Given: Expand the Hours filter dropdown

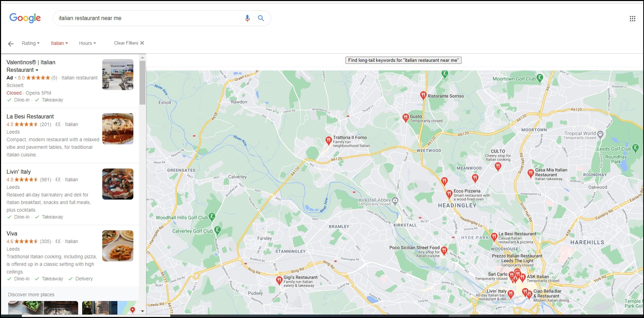Looking at the screenshot, I should pyautogui.click(x=87, y=43).
